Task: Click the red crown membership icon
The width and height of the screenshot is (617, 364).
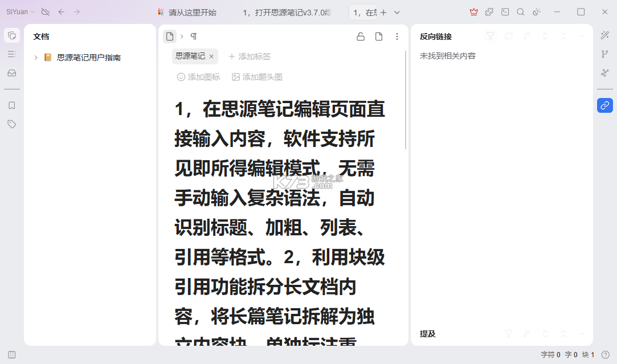Action: (474, 12)
